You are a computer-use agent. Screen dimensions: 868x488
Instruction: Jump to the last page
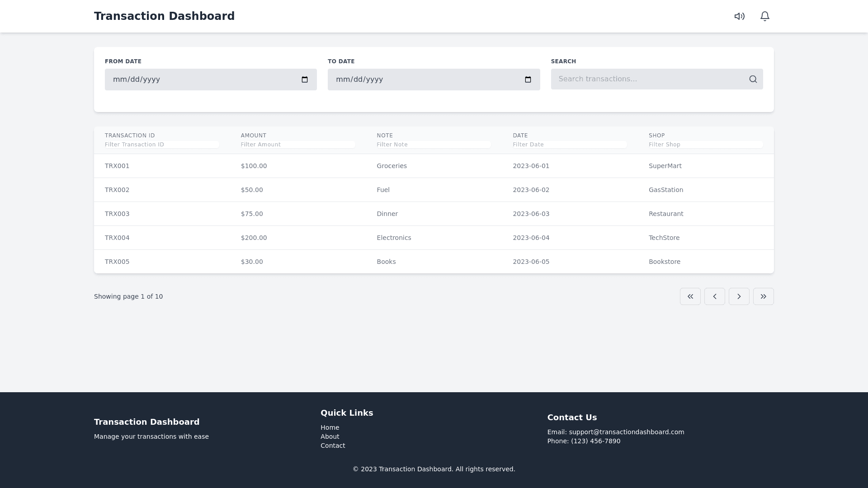pos(764,296)
